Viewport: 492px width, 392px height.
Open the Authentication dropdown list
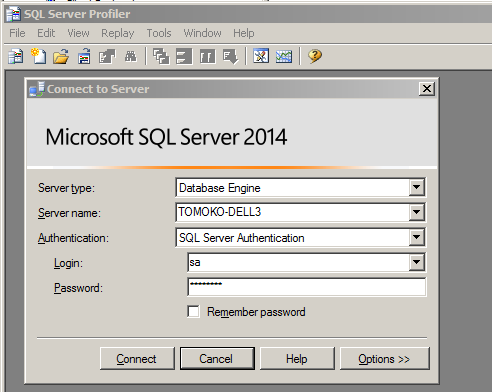click(417, 237)
